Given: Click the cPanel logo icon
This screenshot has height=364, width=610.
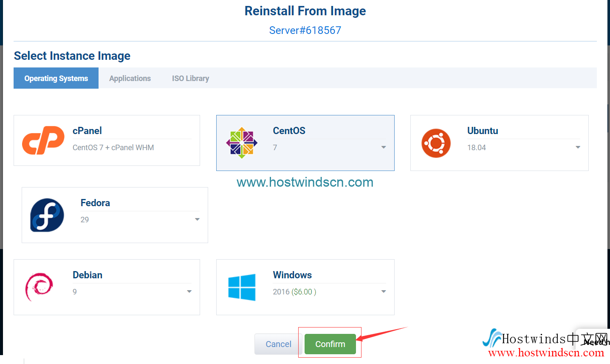Looking at the screenshot, I should pos(43,140).
